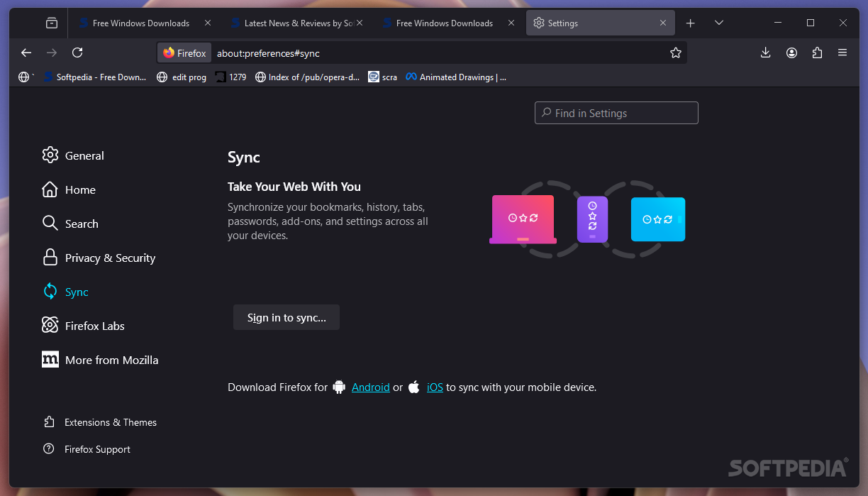
Task: Open the application hamburger menu
Action: point(842,53)
